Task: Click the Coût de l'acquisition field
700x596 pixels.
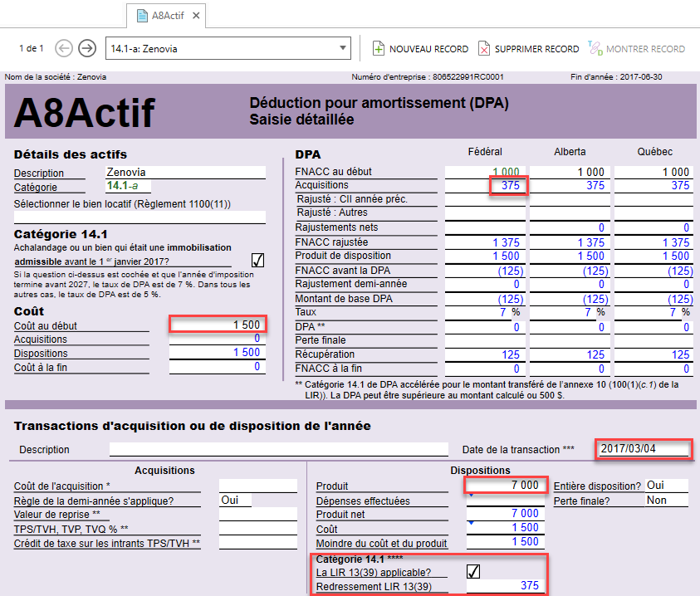Action: pyautogui.click(x=258, y=486)
